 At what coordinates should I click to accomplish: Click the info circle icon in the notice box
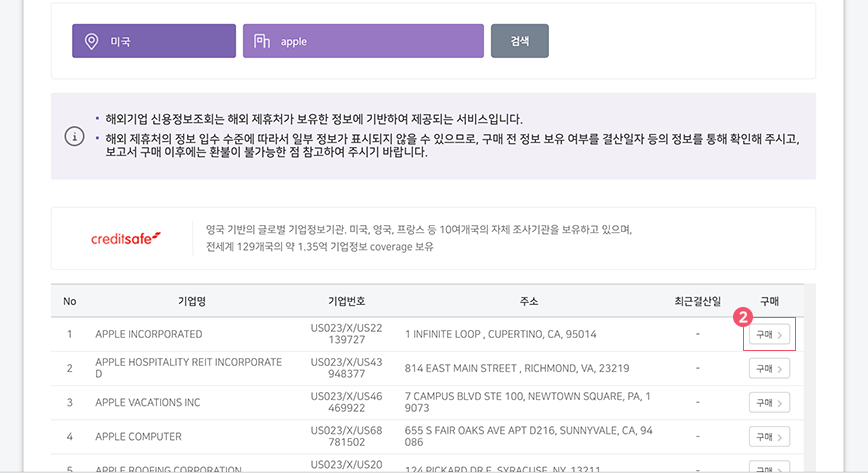point(75,136)
